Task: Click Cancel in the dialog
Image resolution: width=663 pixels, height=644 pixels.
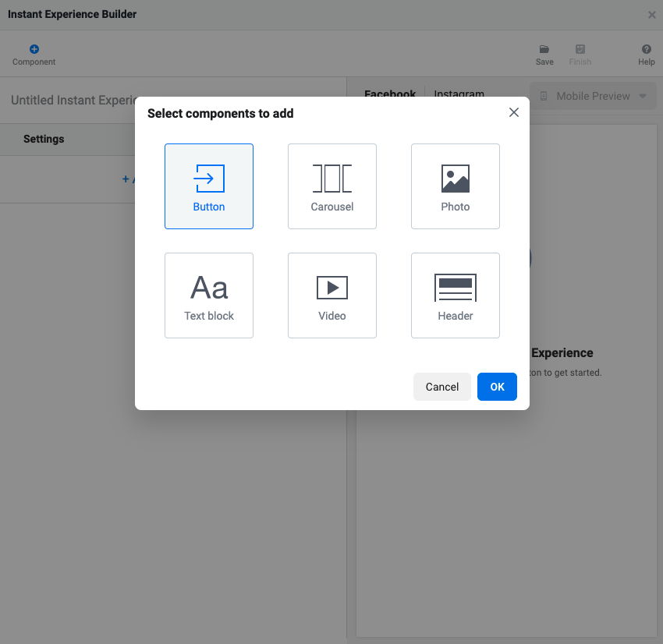Action: (441, 387)
